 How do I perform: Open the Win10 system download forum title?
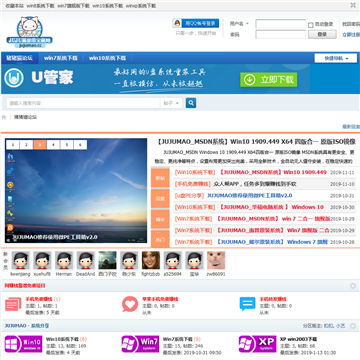[x=62, y=339]
